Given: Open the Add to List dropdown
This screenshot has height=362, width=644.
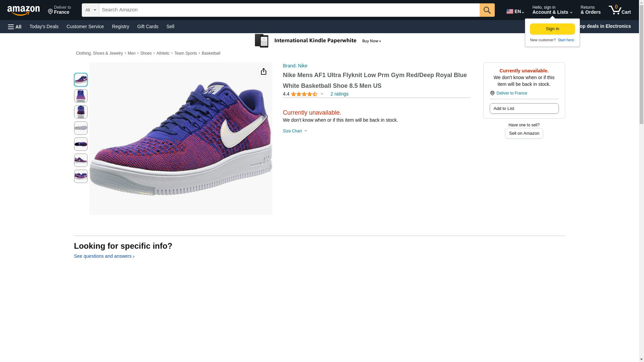Looking at the screenshot, I should point(524,109).
